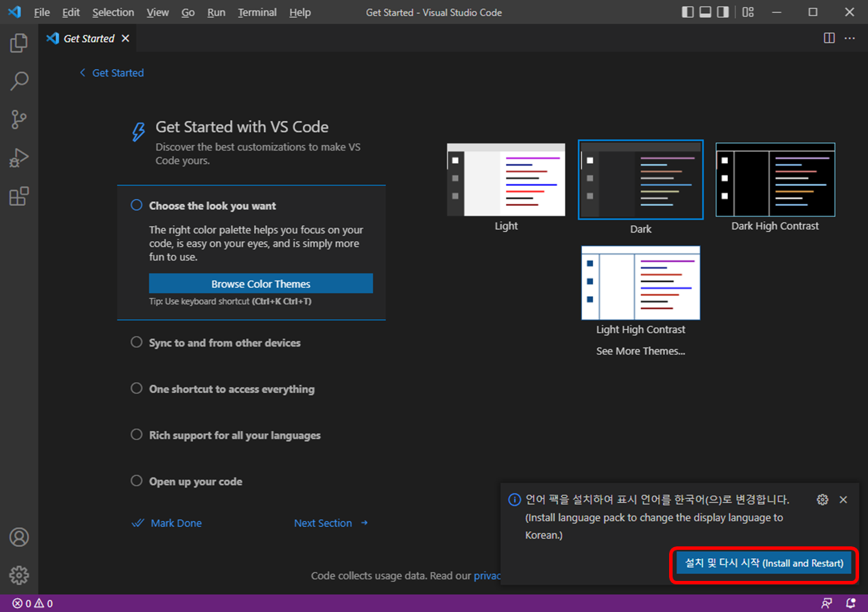Image resolution: width=868 pixels, height=612 pixels.
Task: Open the Search view in activity bar
Action: tap(19, 82)
